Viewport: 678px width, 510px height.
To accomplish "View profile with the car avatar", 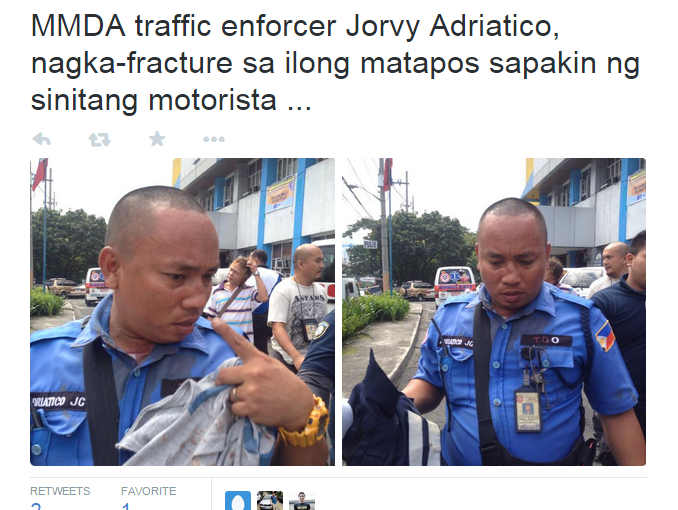I will (270, 500).
